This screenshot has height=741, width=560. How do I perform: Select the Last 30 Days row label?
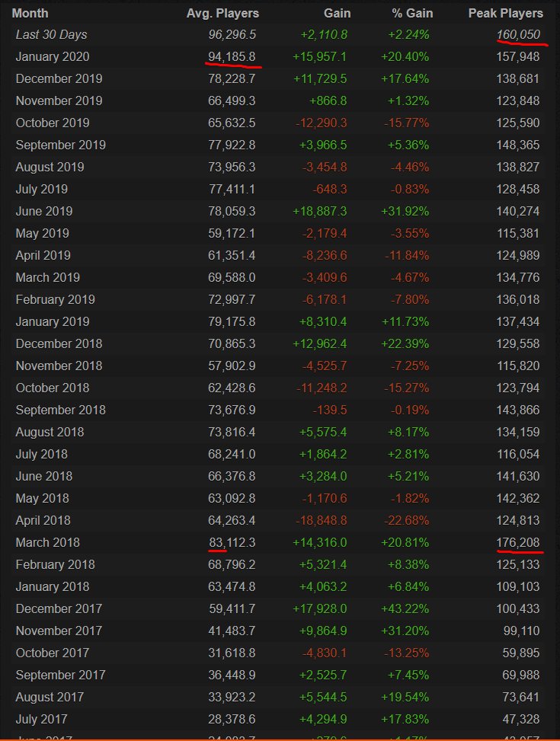51,34
